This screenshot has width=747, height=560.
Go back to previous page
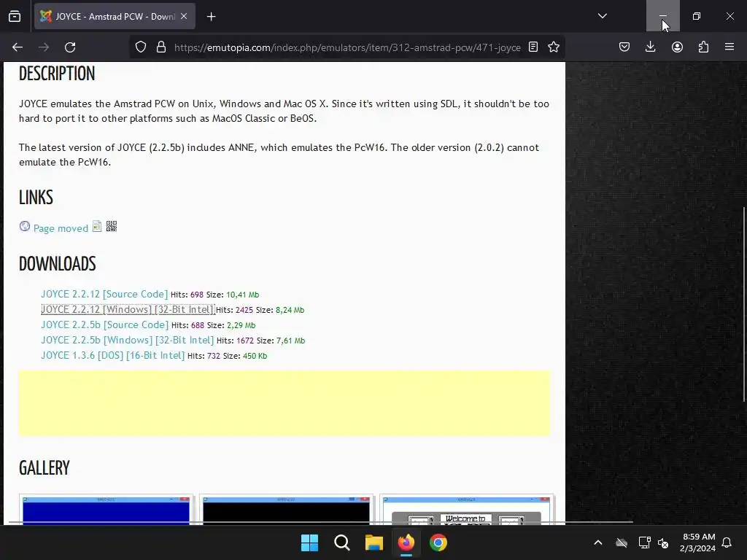coord(18,47)
